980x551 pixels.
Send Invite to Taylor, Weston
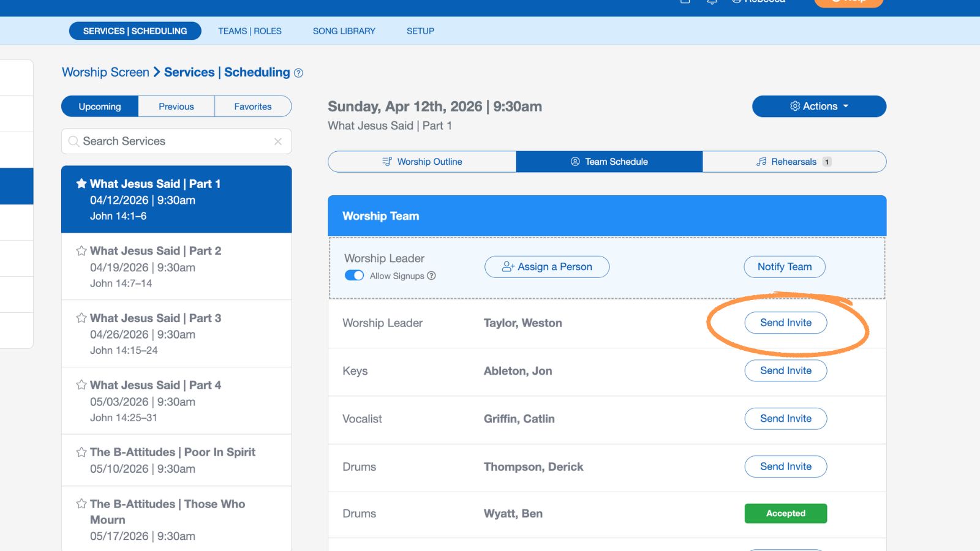click(x=786, y=323)
